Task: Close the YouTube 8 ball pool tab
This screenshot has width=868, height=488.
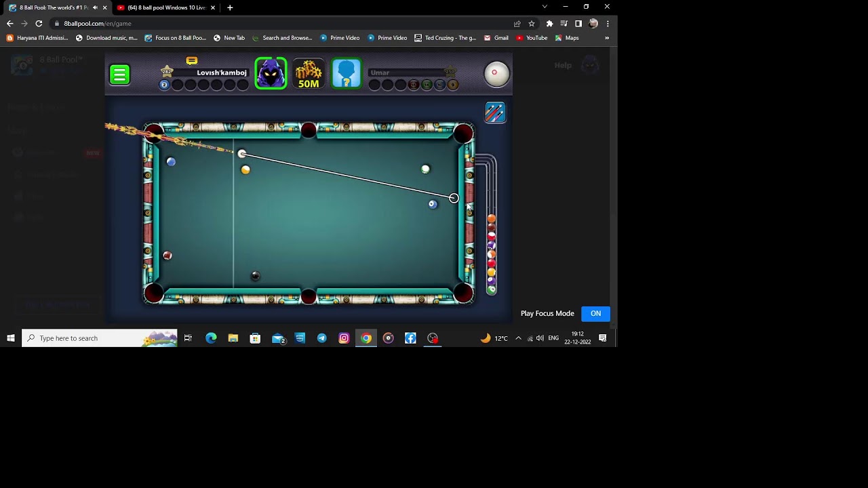Action: click(x=213, y=7)
